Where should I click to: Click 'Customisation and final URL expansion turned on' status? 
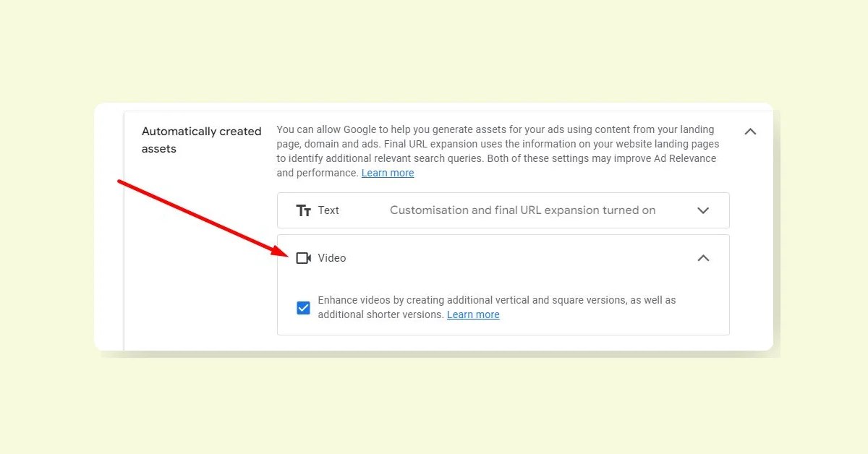522,210
